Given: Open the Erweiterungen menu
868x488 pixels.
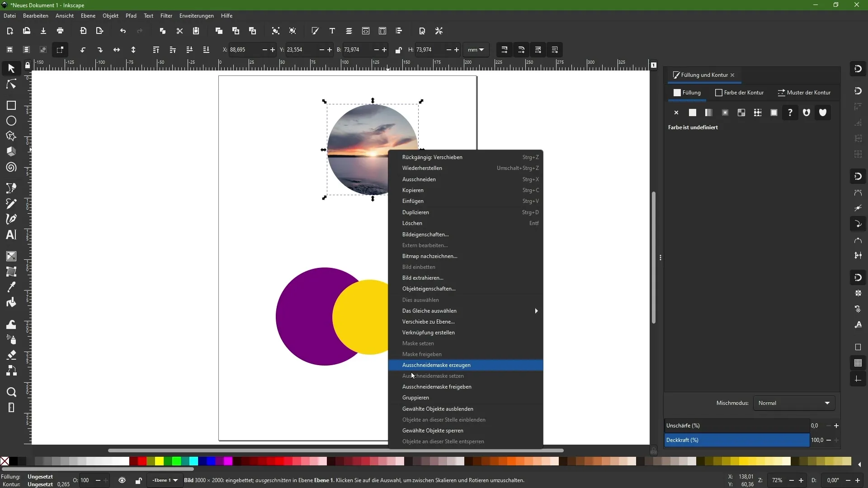Looking at the screenshot, I should (x=197, y=16).
